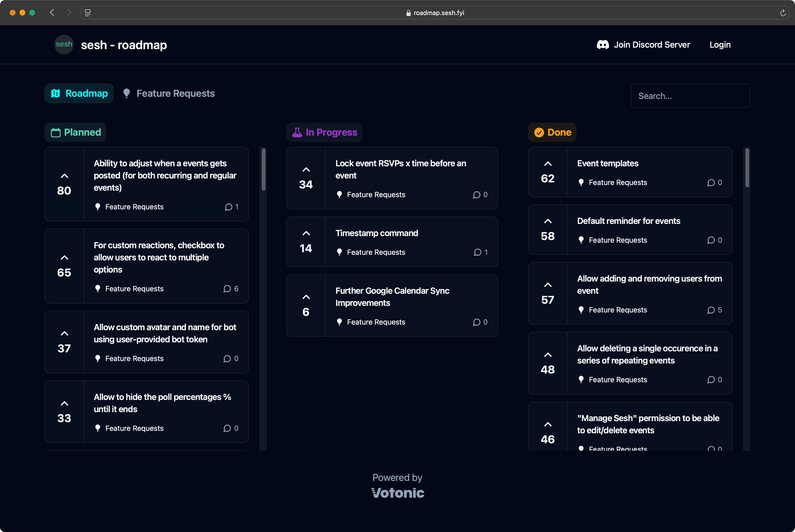Open the Votonic website link
This screenshot has height=532, width=795.
[398, 493]
